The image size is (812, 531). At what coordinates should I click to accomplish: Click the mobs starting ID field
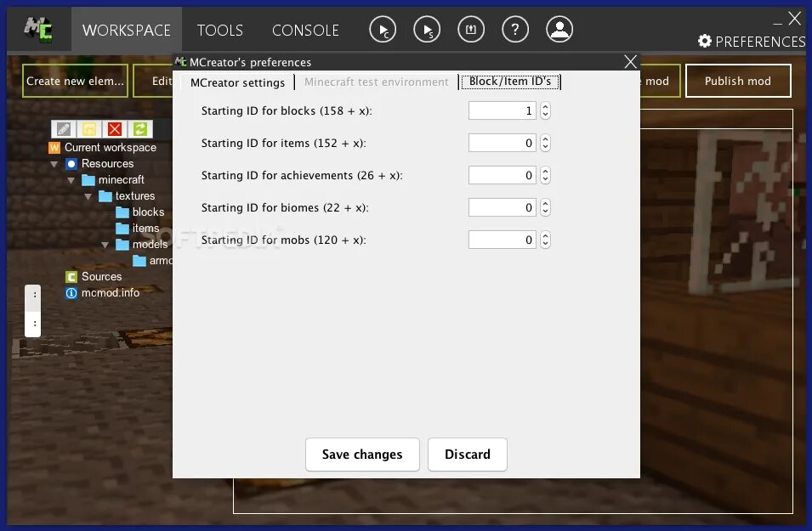(503, 240)
